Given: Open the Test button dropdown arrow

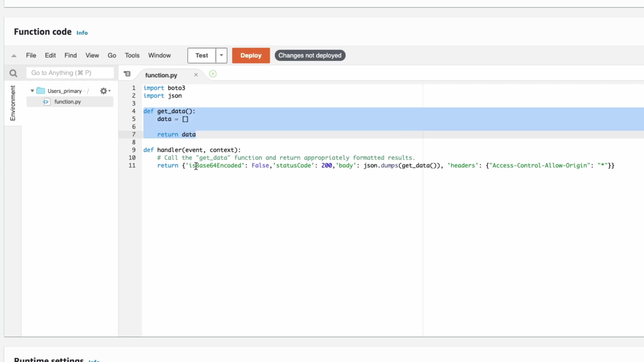Looking at the screenshot, I should pyautogui.click(x=221, y=55).
